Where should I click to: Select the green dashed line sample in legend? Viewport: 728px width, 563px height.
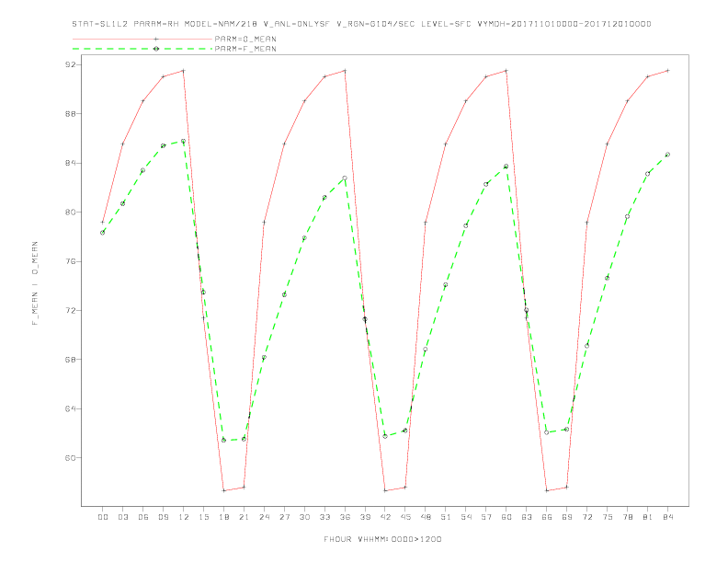click(x=142, y=49)
